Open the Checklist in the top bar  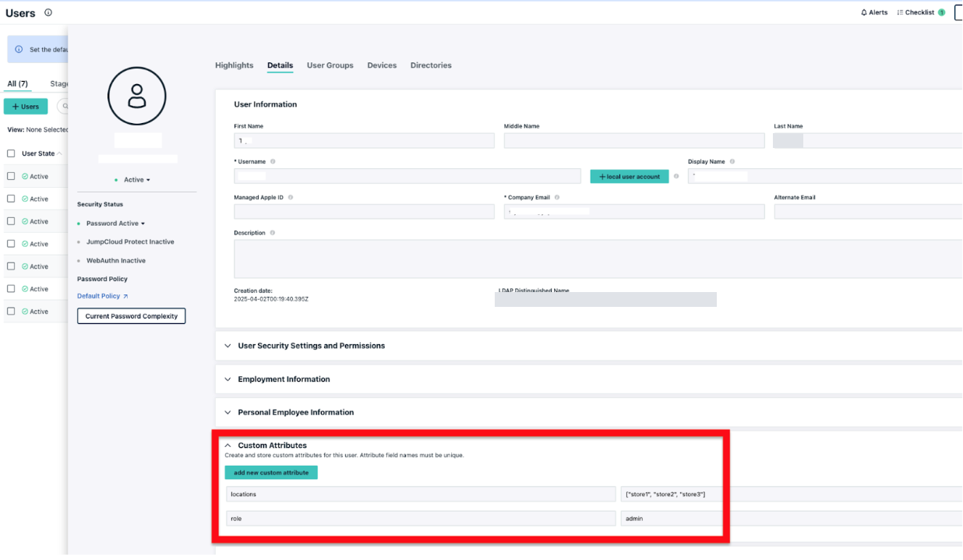click(x=921, y=12)
